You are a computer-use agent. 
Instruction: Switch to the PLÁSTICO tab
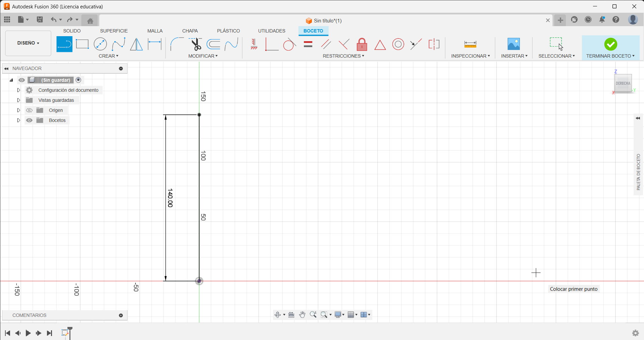click(228, 31)
